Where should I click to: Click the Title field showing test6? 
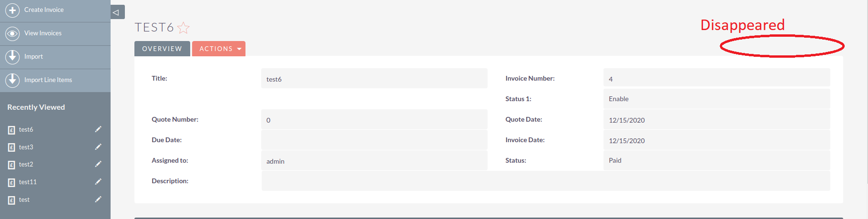(x=374, y=78)
